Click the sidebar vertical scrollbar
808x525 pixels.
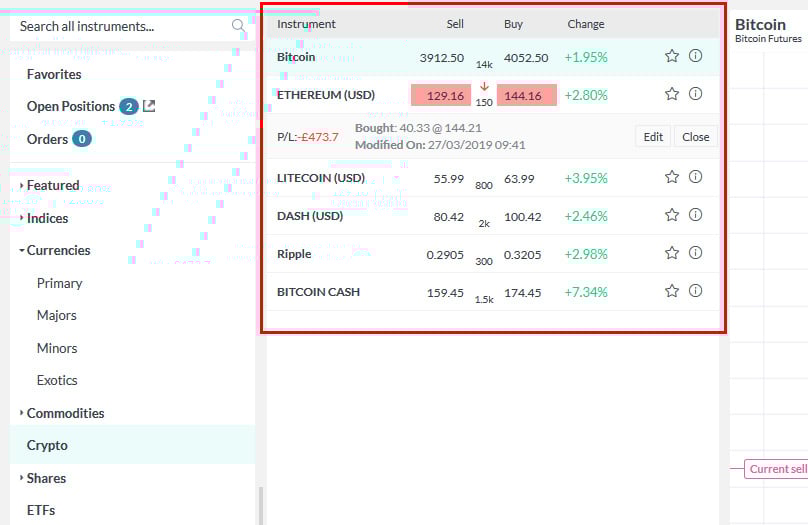(x=261, y=505)
